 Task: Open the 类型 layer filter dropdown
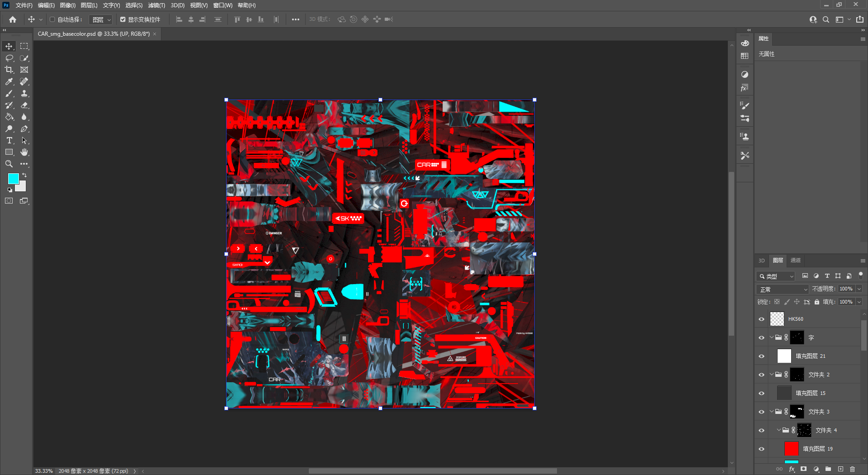coord(776,276)
